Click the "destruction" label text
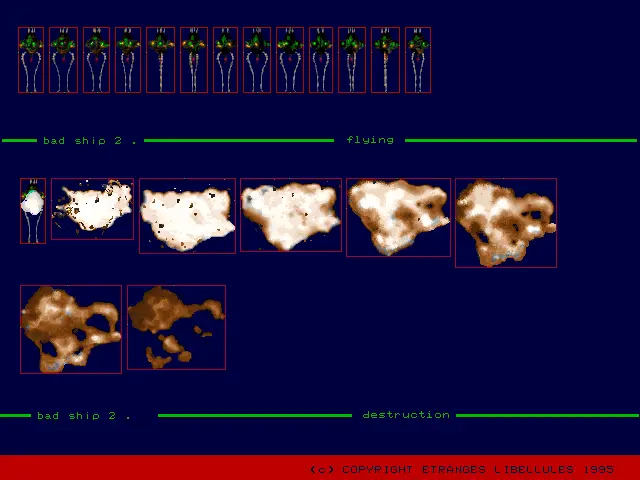Viewport: 640px width, 480px height. pyautogui.click(x=406, y=415)
